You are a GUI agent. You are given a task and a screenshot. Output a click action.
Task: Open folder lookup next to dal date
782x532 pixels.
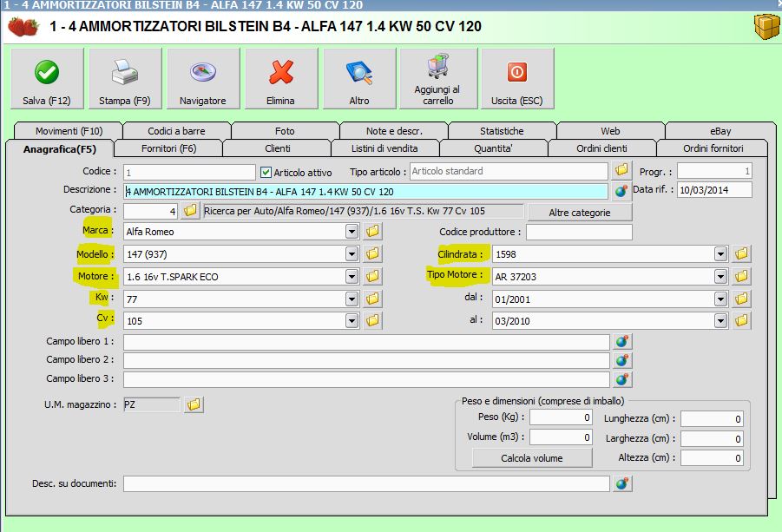[741, 299]
